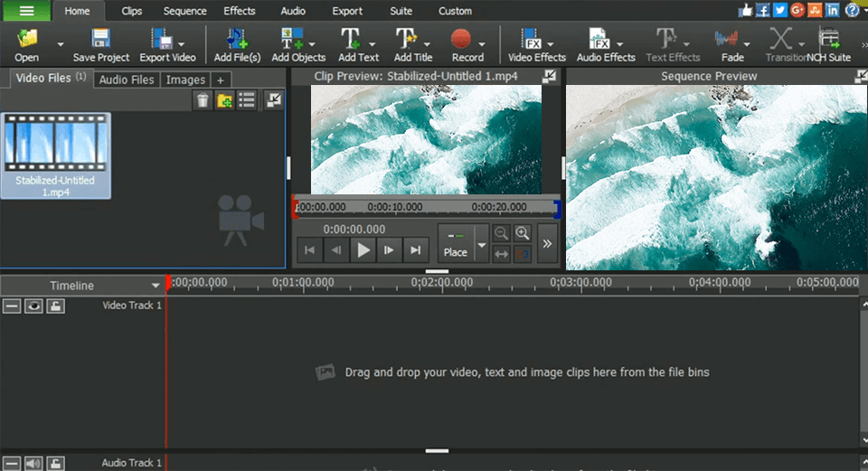Image resolution: width=868 pixels, height=471 pixels.
Task: Click the Add Text icon
Action: (x=351, y=39)
